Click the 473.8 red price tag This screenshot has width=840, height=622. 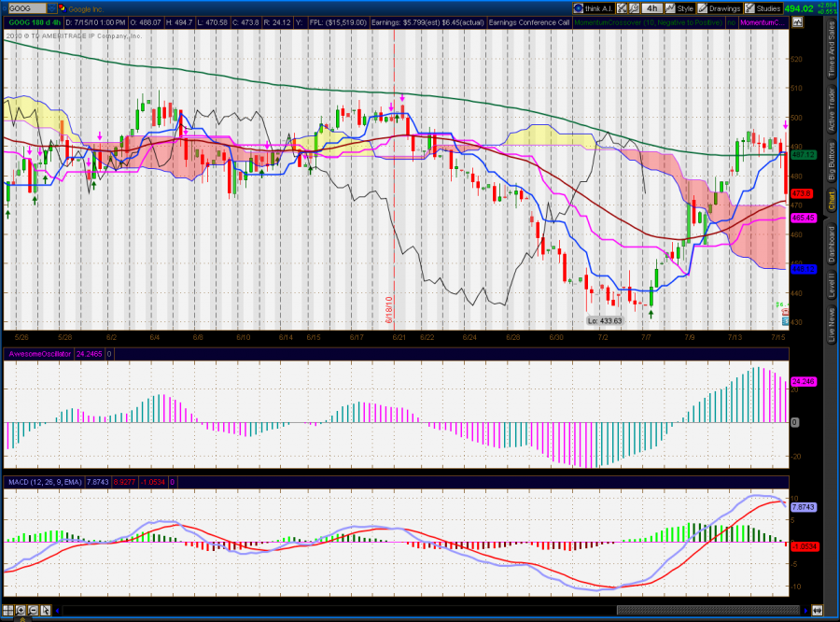pos(802,193)
